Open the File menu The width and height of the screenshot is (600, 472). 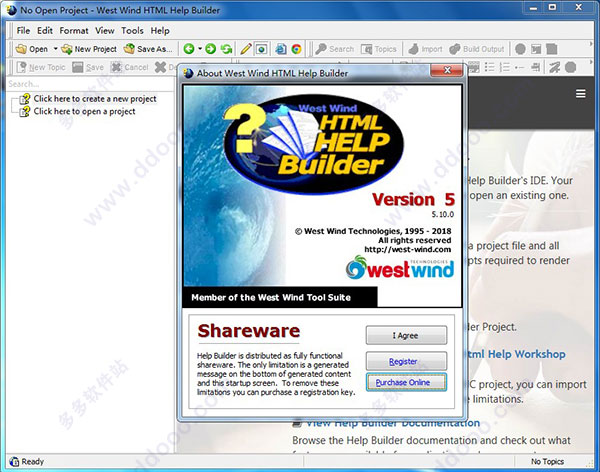23,31
